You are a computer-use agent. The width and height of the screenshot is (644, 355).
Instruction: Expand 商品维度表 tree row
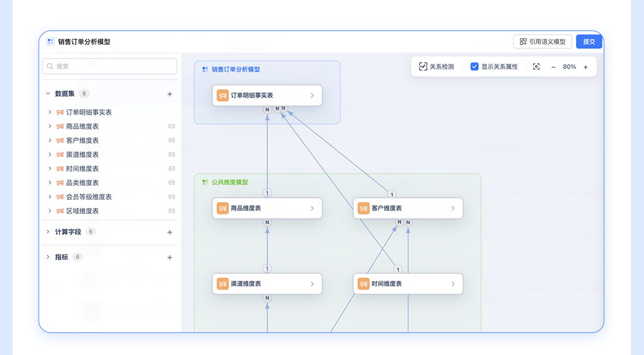click(49, 126)
